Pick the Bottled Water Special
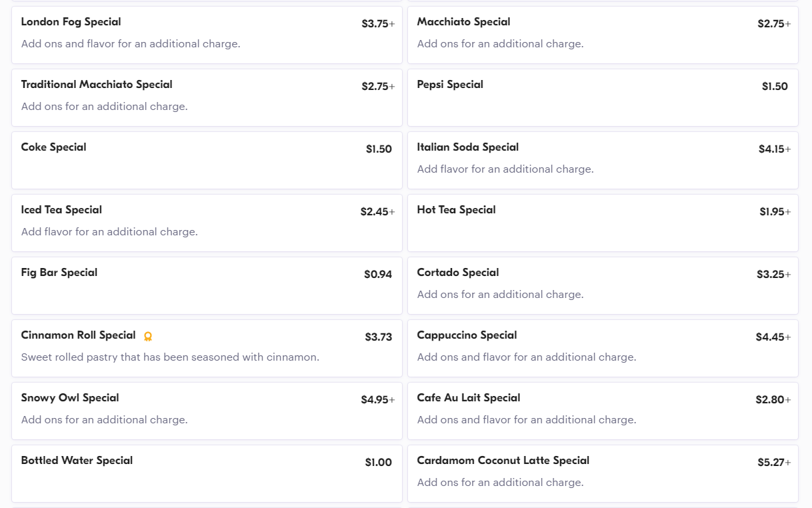812x508 pixels. click(x=207, y=473)
